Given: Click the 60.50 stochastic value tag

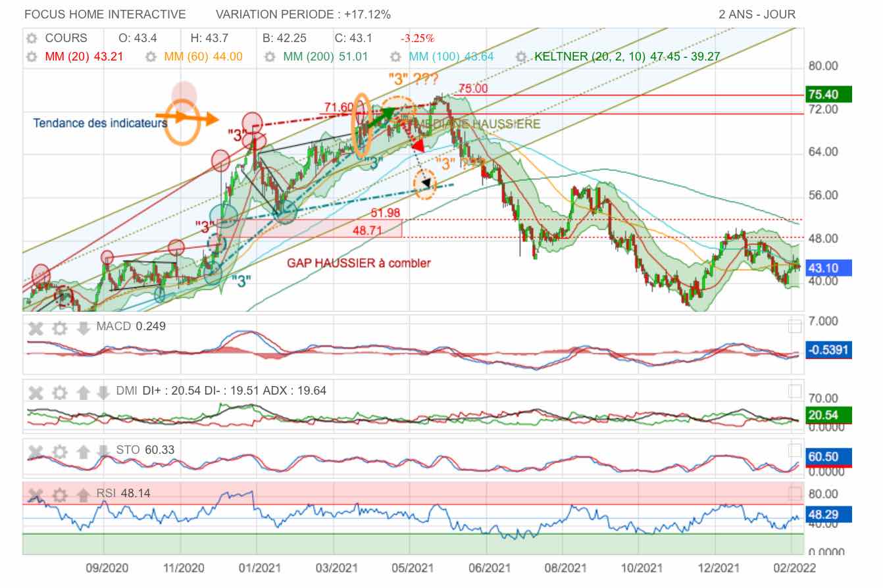Looking at the screenshot, I should (828, 456).
